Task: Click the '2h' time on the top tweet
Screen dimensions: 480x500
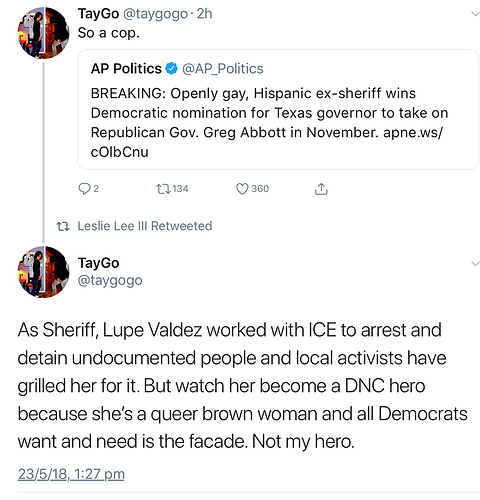Action: click(204, 14)
